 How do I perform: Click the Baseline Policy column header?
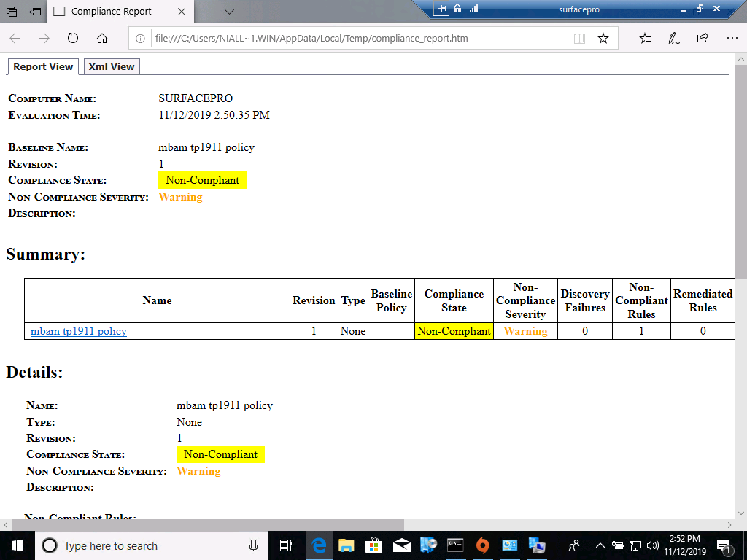click(x=391, y=300)
